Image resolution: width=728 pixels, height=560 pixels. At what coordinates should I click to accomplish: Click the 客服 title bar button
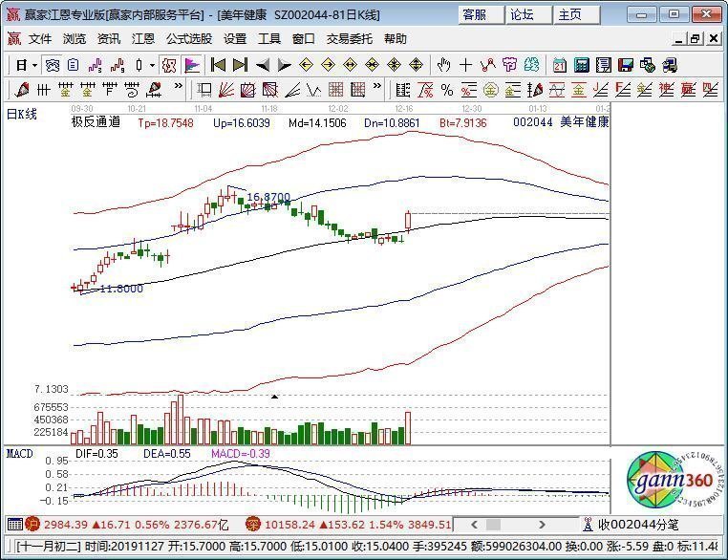[481, 15]
